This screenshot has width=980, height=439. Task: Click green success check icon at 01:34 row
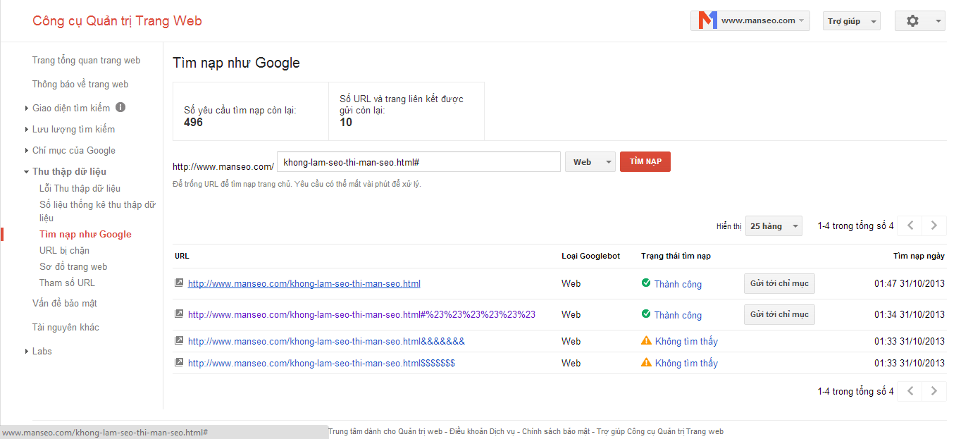point(646,314)
